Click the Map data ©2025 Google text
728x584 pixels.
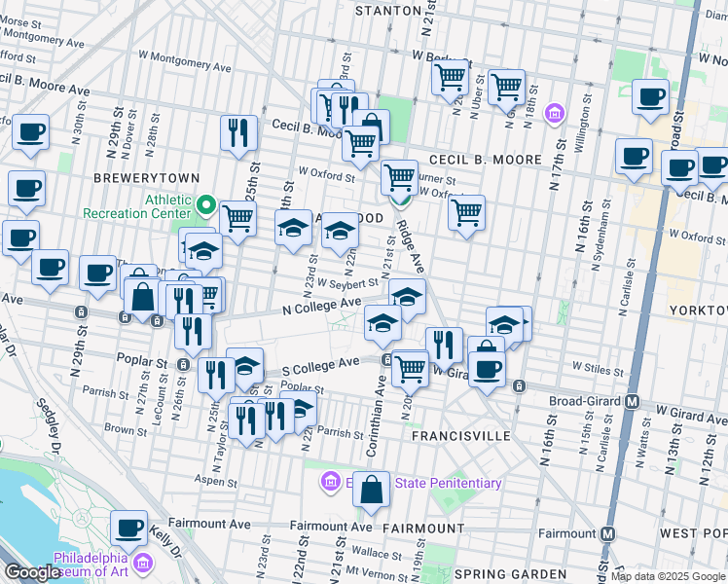[667, 576]
